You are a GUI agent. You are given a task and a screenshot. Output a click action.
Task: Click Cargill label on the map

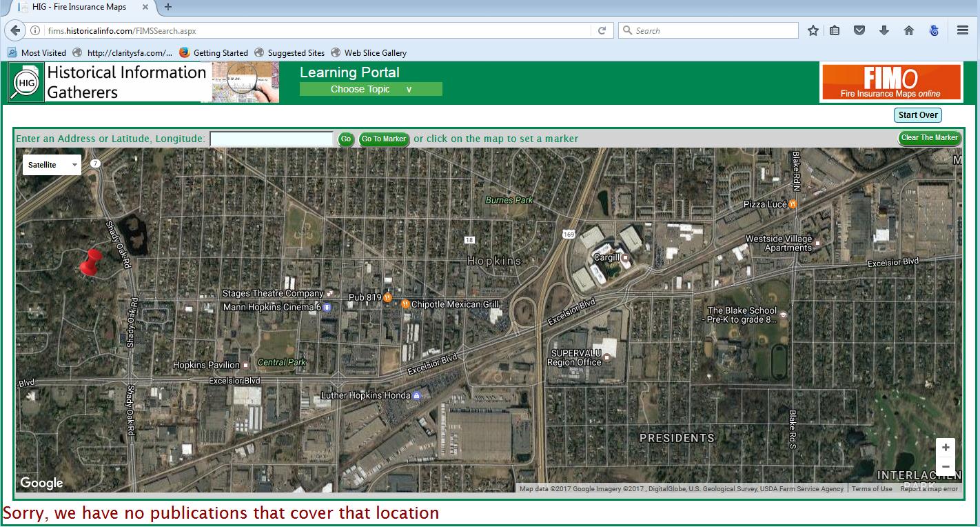tap(605, 257)
